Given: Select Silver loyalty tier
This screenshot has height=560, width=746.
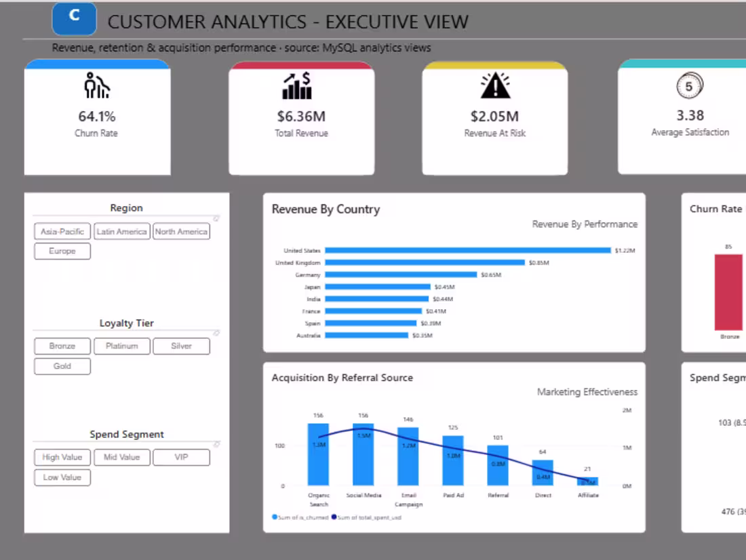Looking at the screenshot, I should [181, 346].
